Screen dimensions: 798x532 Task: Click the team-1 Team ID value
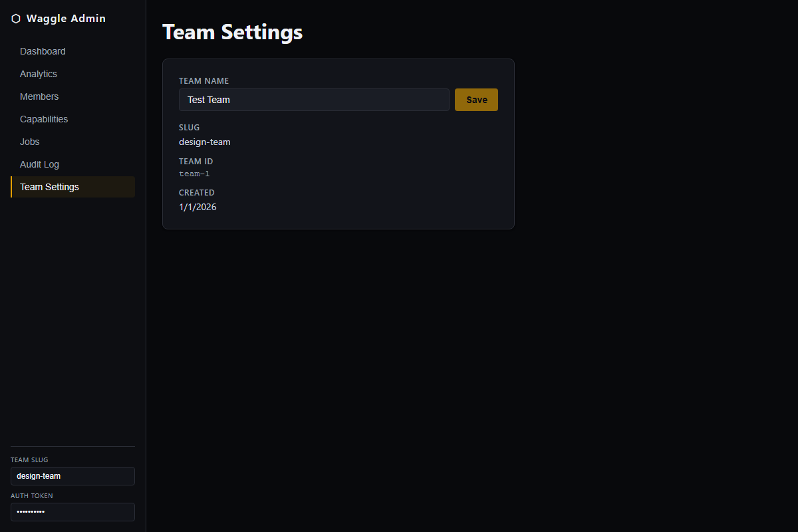click(194, 174)
